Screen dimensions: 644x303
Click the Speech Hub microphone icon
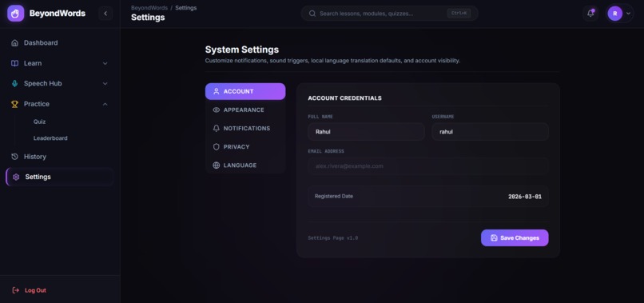pos(15,83)
